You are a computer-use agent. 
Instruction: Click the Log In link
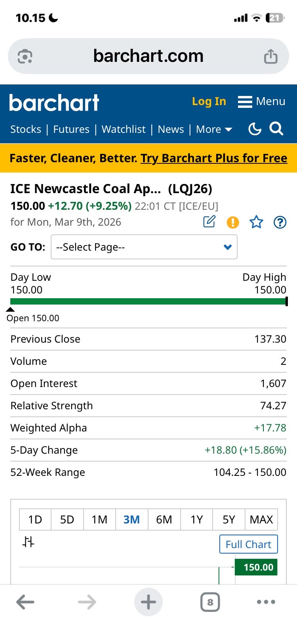(x=209, y=102)
